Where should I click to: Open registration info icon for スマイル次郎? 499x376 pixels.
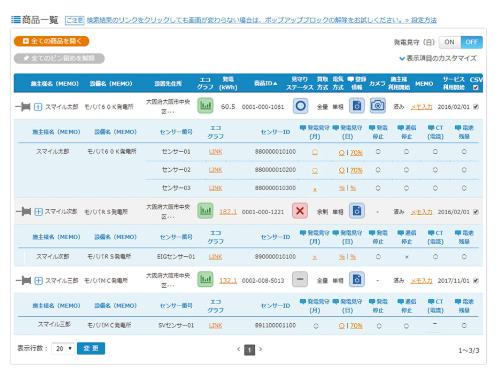click(357, 211)
